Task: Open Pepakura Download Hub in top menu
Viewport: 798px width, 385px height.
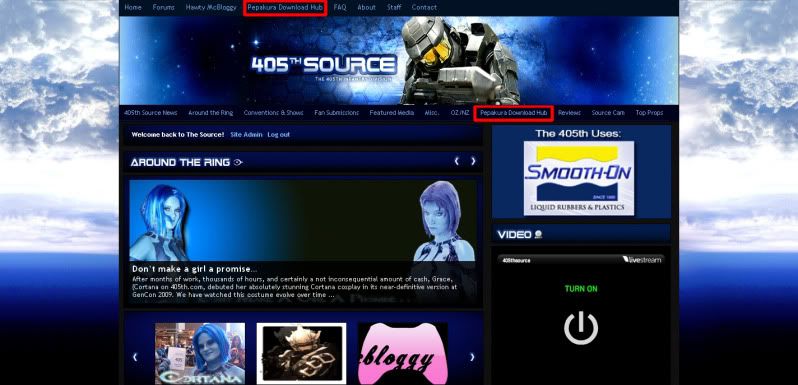Action: [285, 8]
